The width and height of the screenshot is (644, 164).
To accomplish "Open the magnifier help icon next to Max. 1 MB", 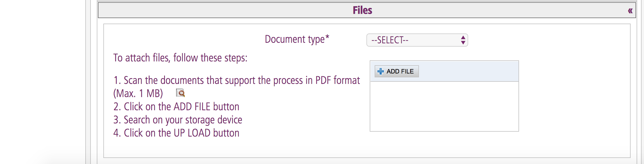I will coord(180,93).
